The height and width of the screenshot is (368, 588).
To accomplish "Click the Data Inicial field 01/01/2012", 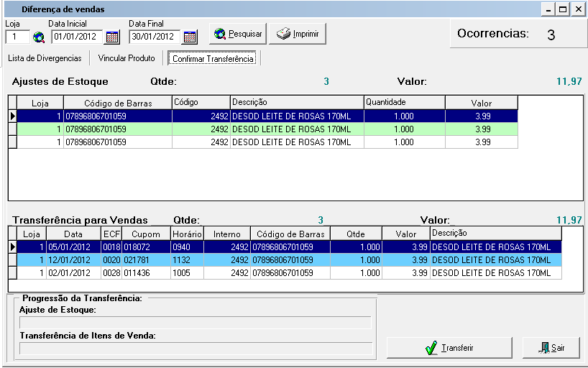I will [x=77, y=37].
